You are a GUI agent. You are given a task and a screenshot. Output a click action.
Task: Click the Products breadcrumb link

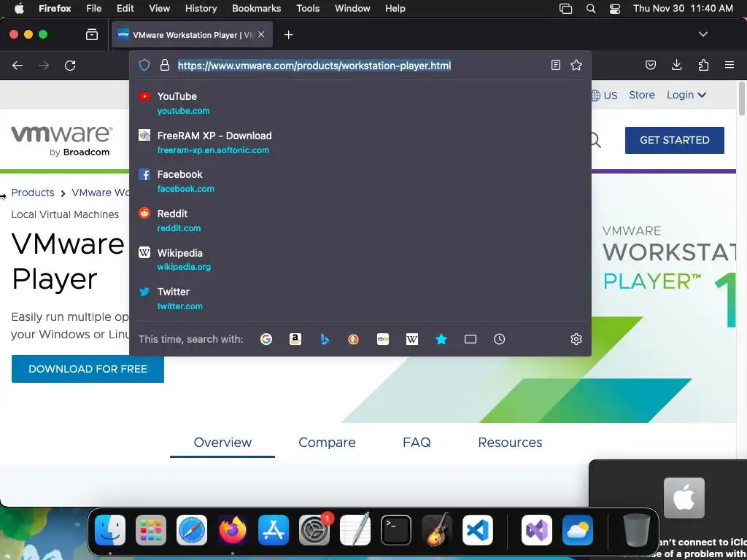(x=32, y=192)
